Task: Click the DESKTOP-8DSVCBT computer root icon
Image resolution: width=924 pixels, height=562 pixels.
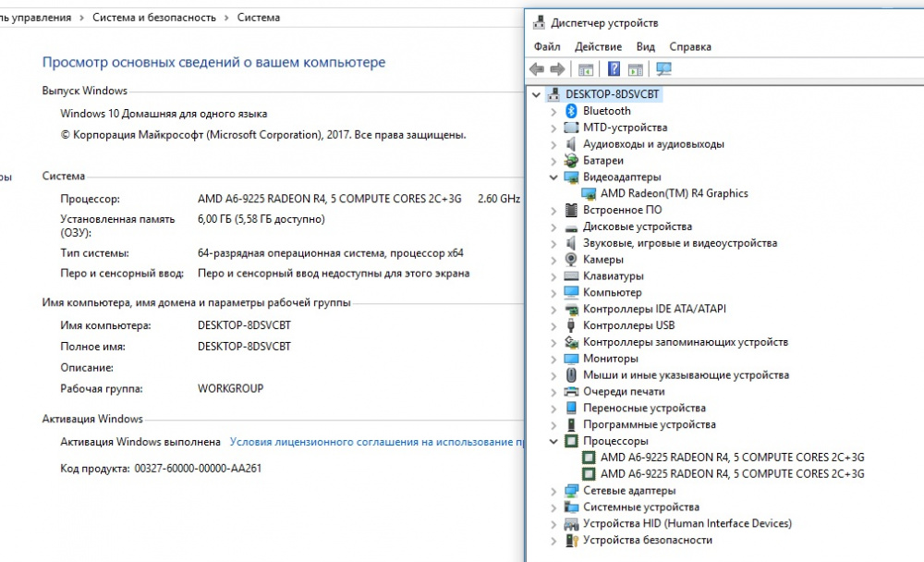Action: coord(553,94)
